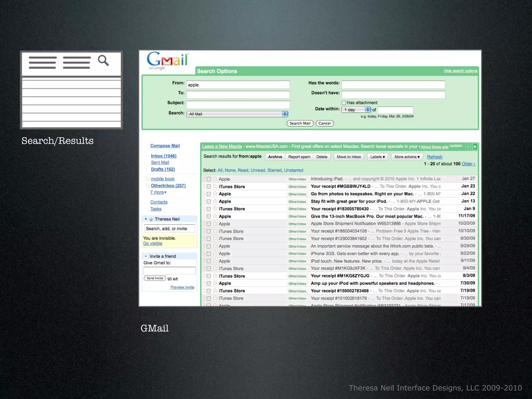Click drag handle of Introducing iPad row
532x399 pixels.
click(x=204, y=179)
